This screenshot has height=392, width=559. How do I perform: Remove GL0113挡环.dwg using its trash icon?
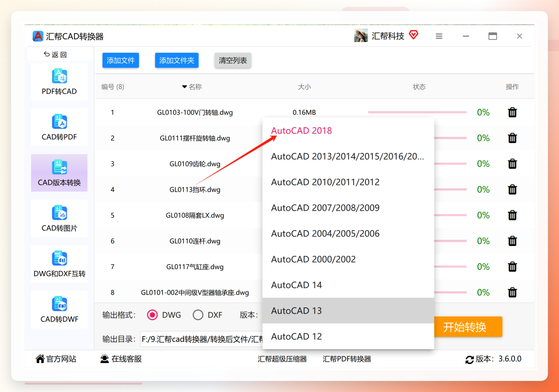[x=512, y=189]
